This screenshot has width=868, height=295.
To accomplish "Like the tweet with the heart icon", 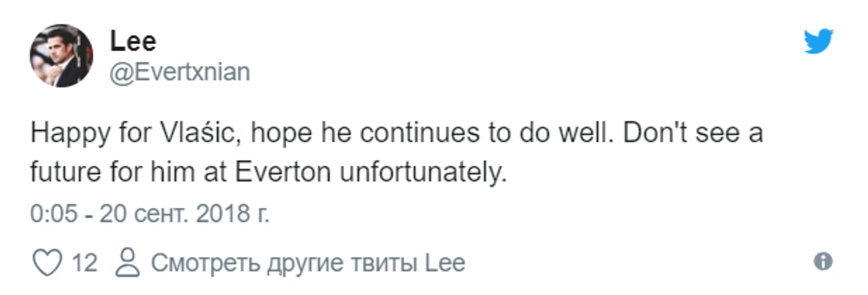I will click(x=46, y=262).
